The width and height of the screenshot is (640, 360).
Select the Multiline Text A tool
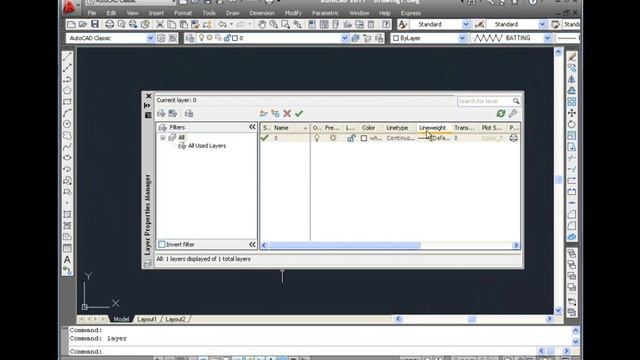[67, 259]
